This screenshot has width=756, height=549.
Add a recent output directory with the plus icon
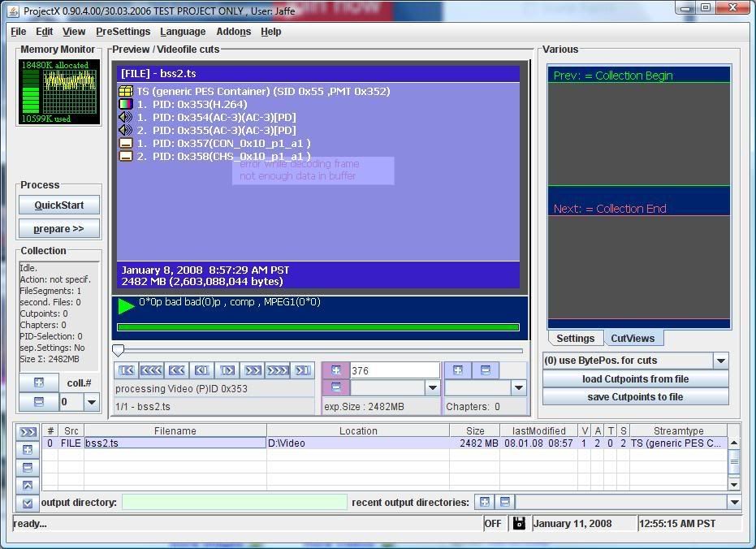click(x=485, y=502)
